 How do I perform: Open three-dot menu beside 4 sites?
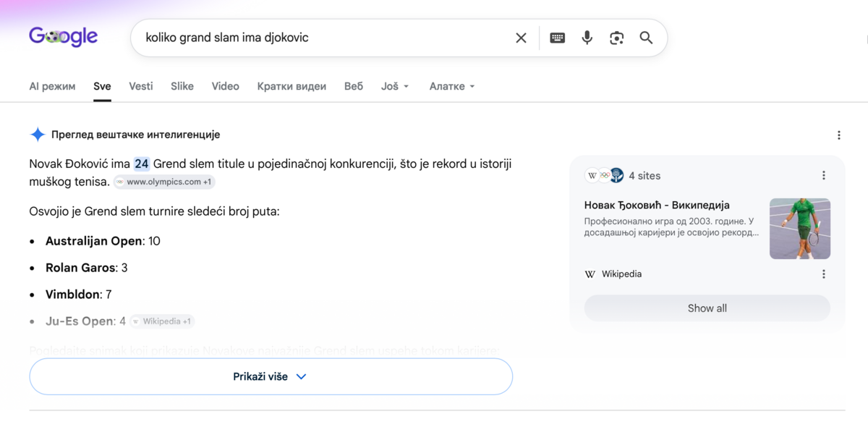point(823,175)
